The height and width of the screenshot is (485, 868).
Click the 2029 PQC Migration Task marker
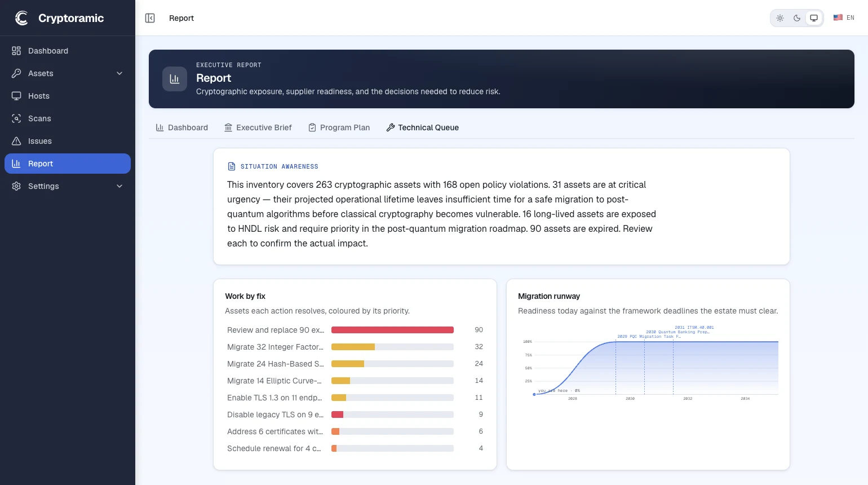649,337
